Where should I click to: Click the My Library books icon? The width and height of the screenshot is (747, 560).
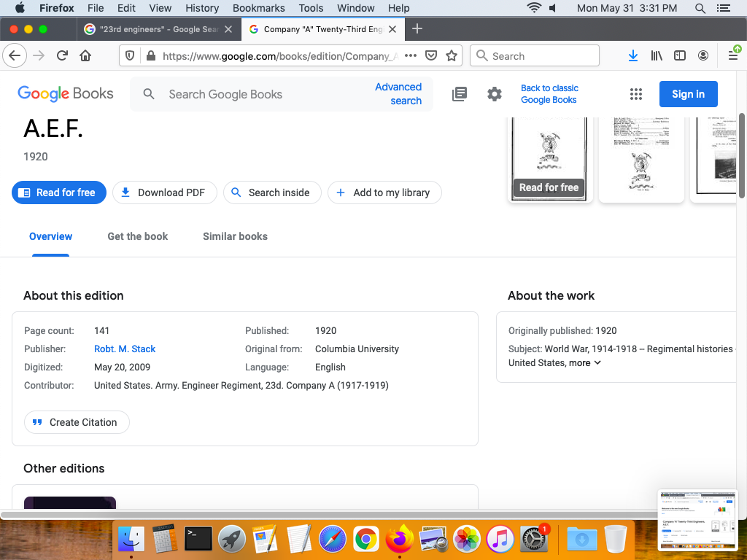click(460, 94)
